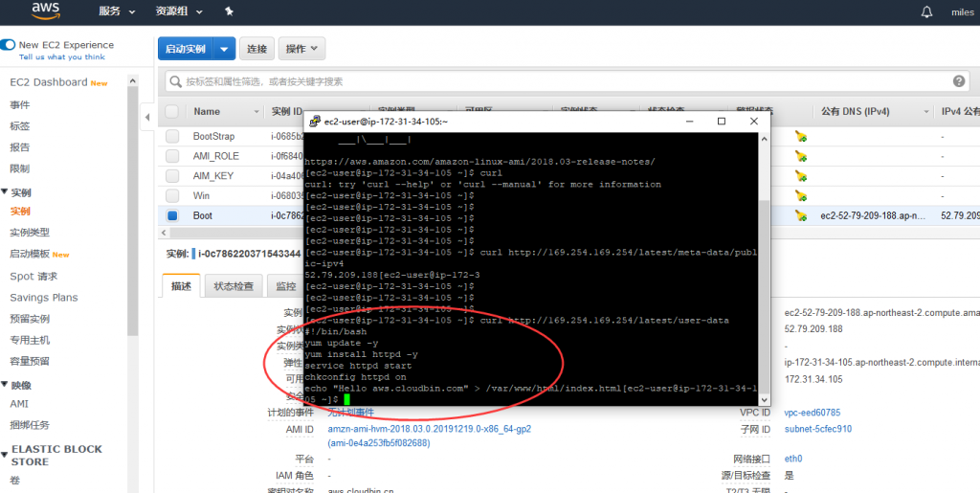
Task: Switch to the 描述 description tab
Action: pyautogui.click(x=181, y=286)
